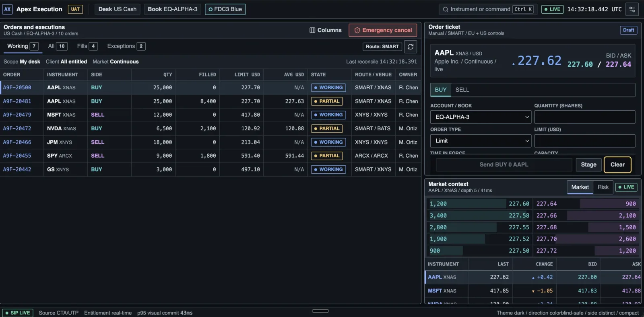Change the Scope My desk filter

click(x=22, y=62)
